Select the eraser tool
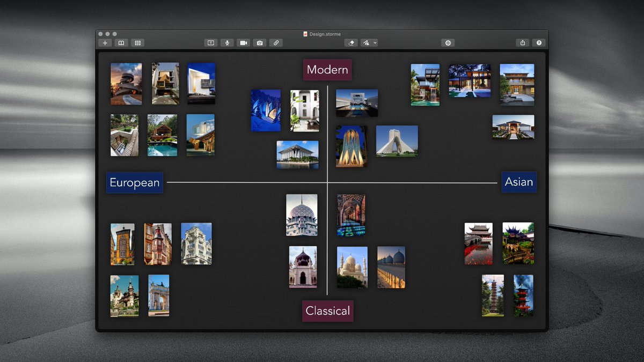 [351, 42]
